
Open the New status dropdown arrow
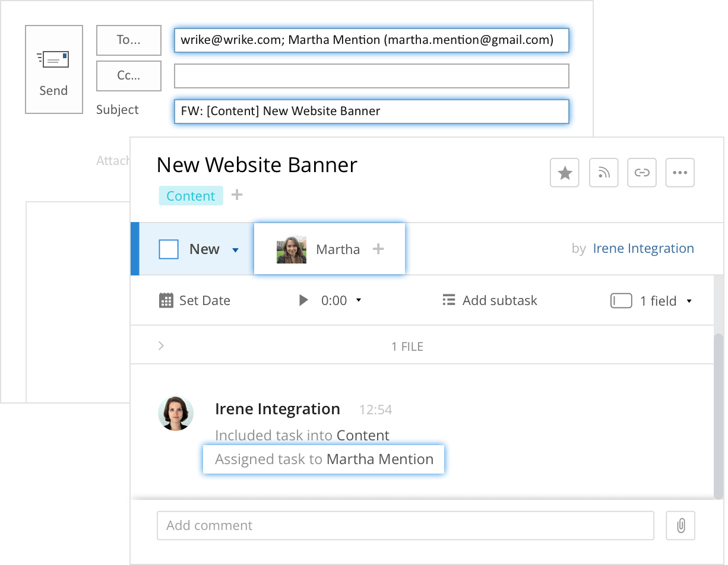(x=235, y=250)
